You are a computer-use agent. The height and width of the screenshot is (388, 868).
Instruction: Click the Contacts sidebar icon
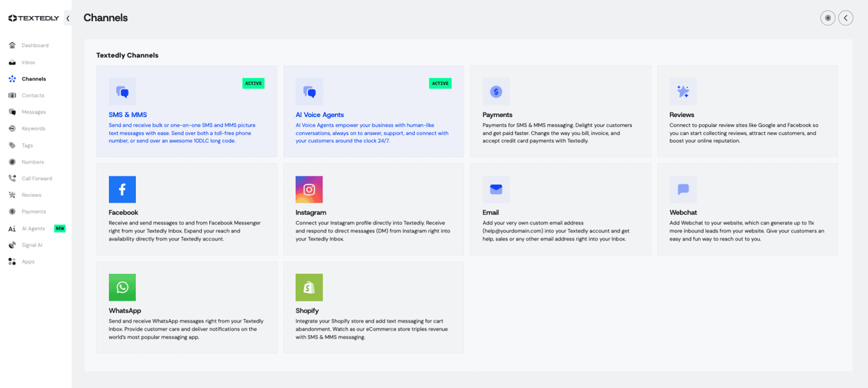point(12,95)
